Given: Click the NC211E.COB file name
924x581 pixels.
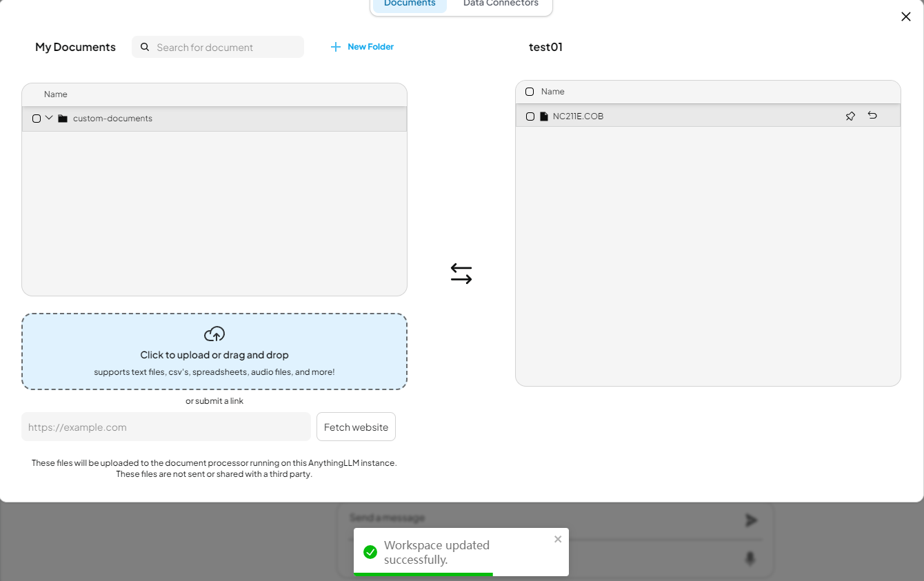Looking at the screenshot, I should click(x=578, y=116).
